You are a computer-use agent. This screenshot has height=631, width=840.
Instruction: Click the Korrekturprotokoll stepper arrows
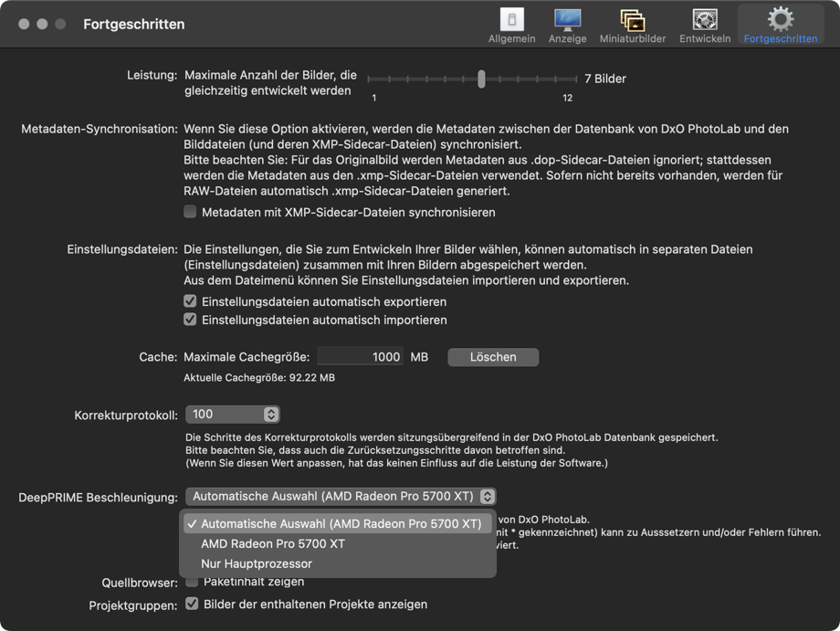pyautogui.click(x=271, y=414)
